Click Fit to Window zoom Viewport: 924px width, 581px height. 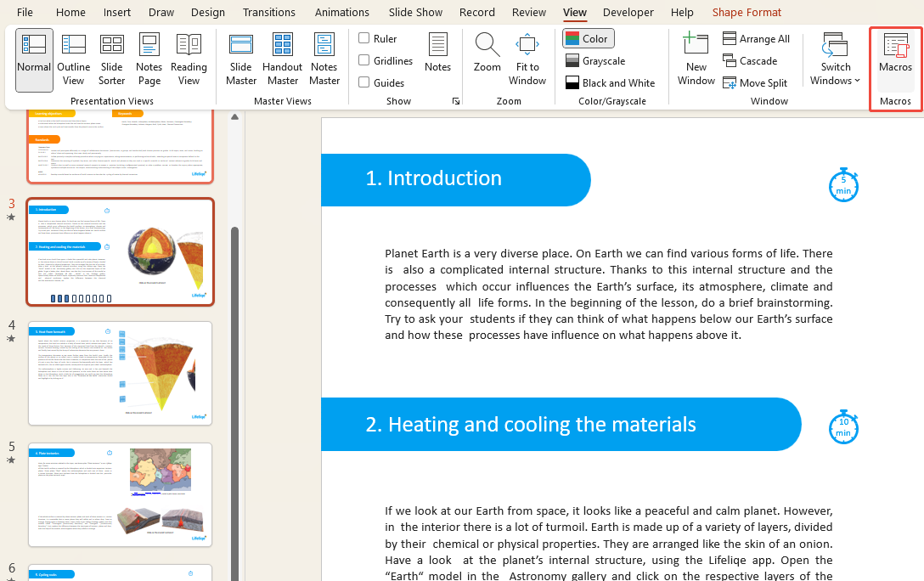(x=527, y=58)
